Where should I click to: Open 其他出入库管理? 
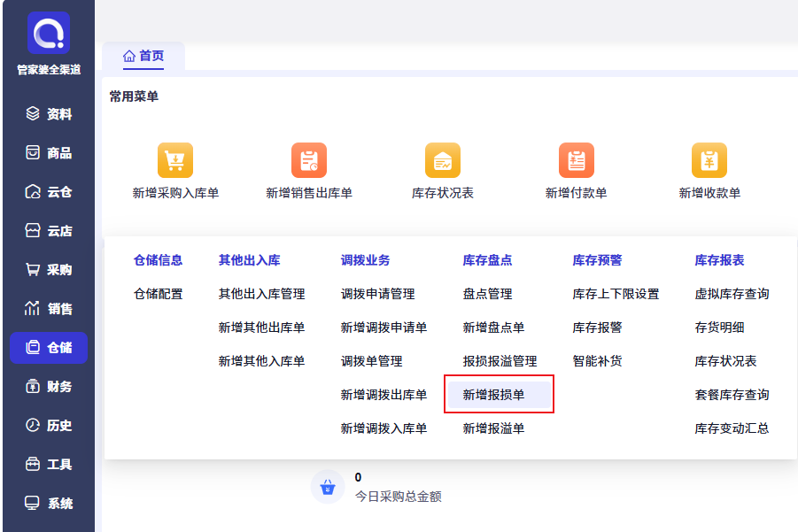(261, 294)
